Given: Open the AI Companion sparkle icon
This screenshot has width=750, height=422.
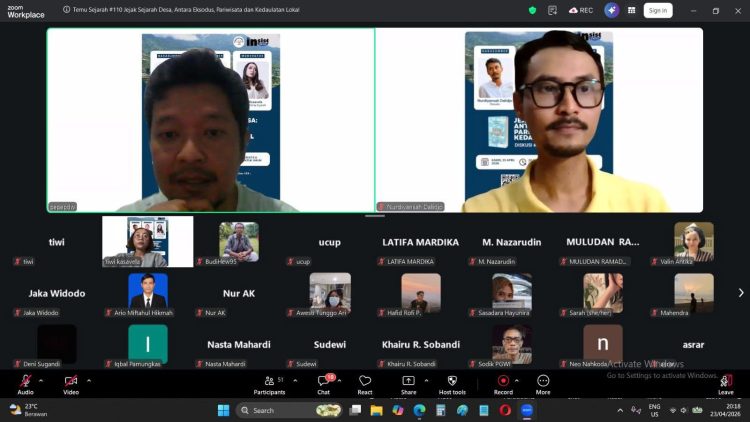Looking at the screenshot, I should 611,10.
